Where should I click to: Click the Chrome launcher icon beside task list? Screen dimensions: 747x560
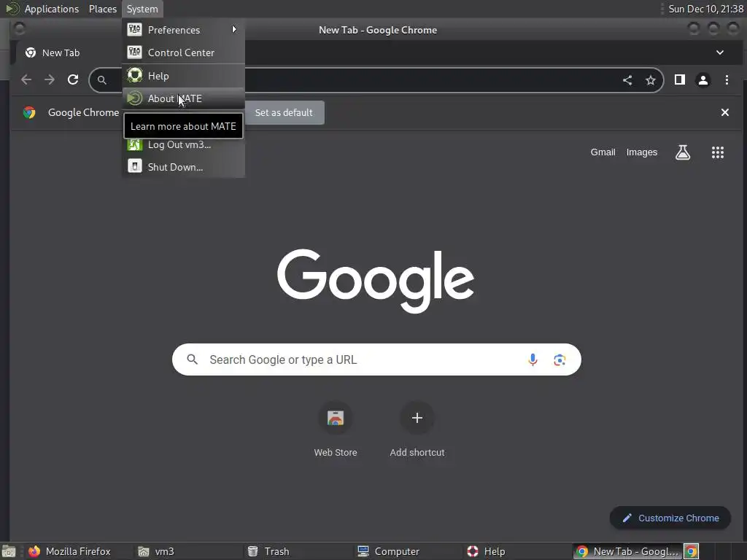(x=691, y=551)
